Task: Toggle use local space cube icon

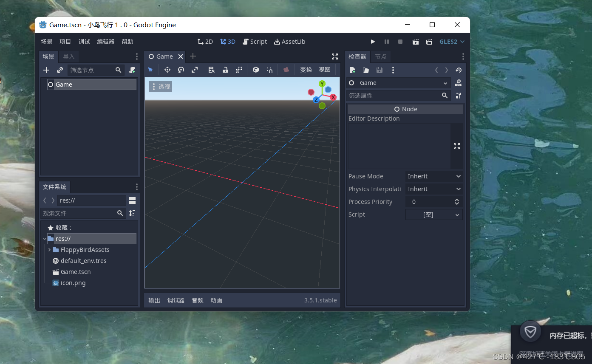Action: [x=256, y=70]
